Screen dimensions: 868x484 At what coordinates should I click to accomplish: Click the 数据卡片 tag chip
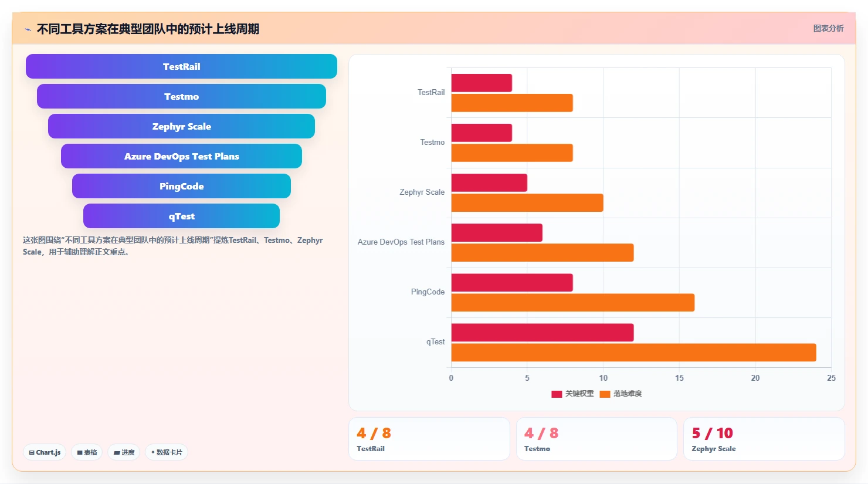(x=167, y=452)
